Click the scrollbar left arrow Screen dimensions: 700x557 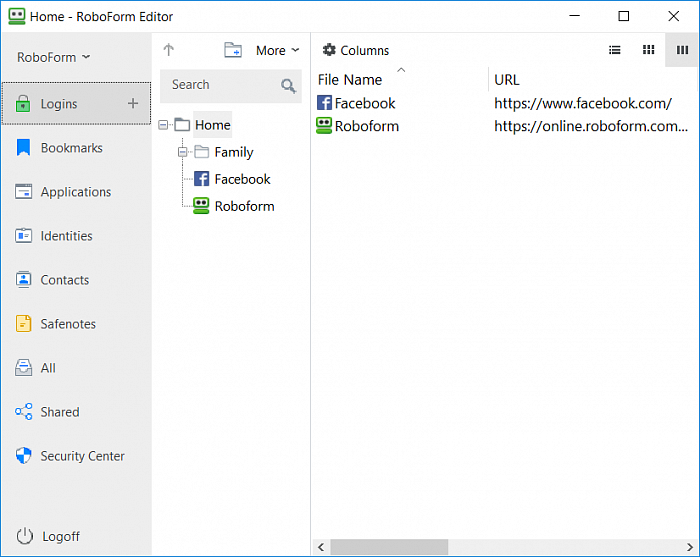click(x=321, y=547)
